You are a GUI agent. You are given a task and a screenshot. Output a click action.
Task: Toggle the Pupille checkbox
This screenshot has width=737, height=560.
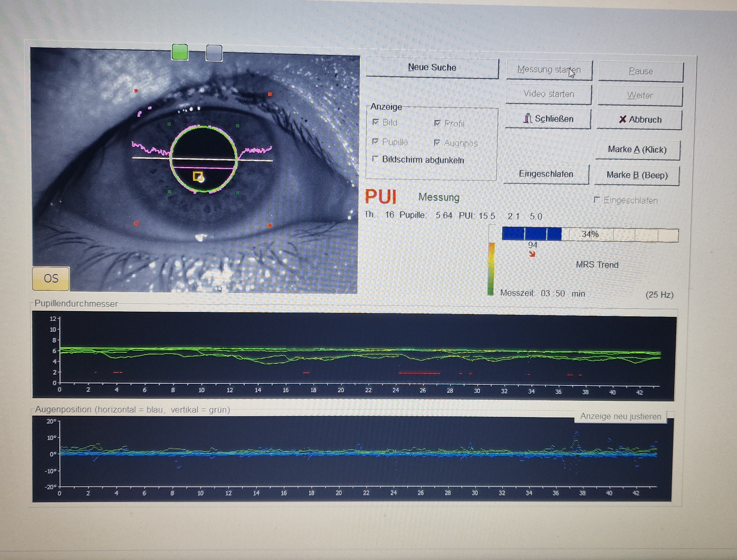(x=375, y=142)
